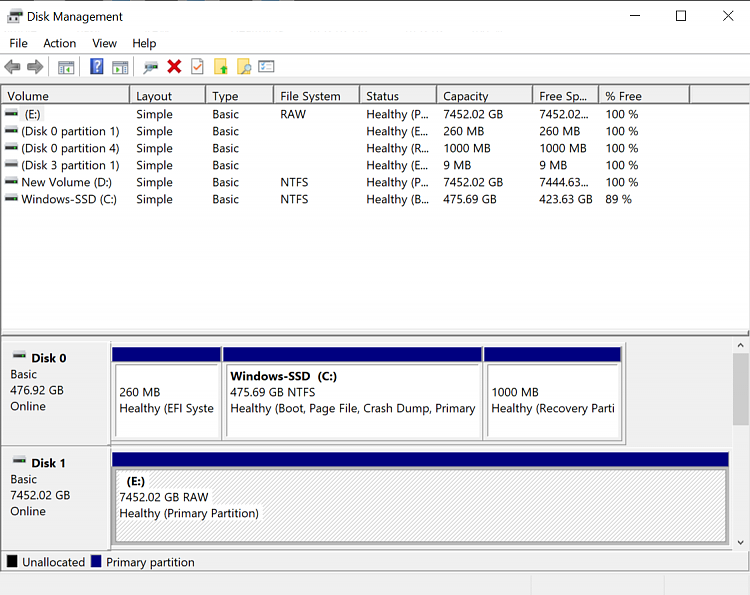
Task: Open the View menu
Action: click(104, 44)
